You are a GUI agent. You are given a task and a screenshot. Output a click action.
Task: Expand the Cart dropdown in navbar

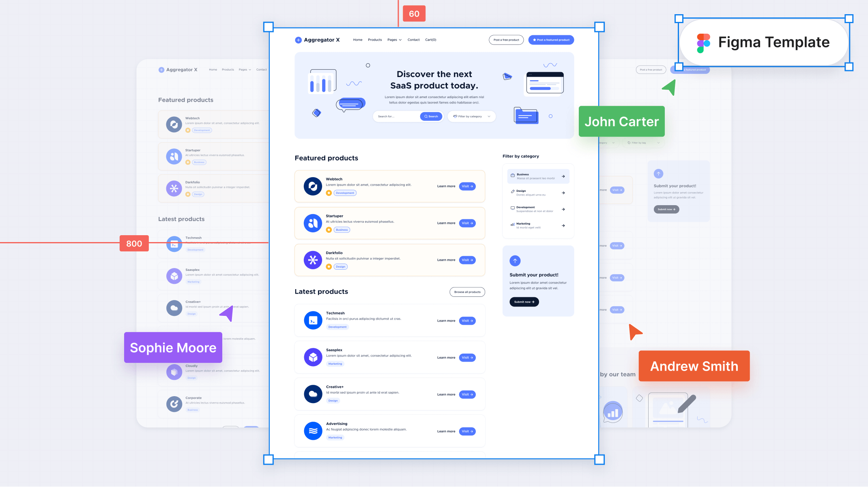431,39
